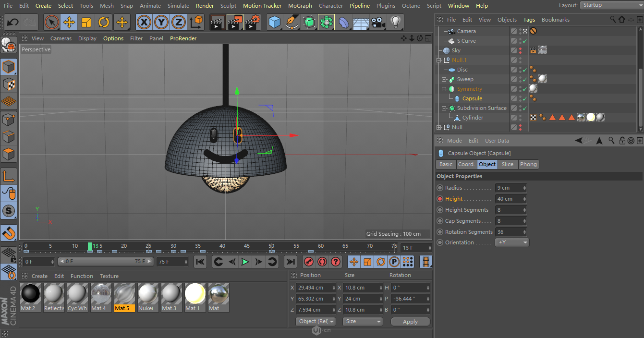Image resolution: width=644 pixels, height=338 pixels.
Task: Play the animation forward
Action: coord(245,262)
